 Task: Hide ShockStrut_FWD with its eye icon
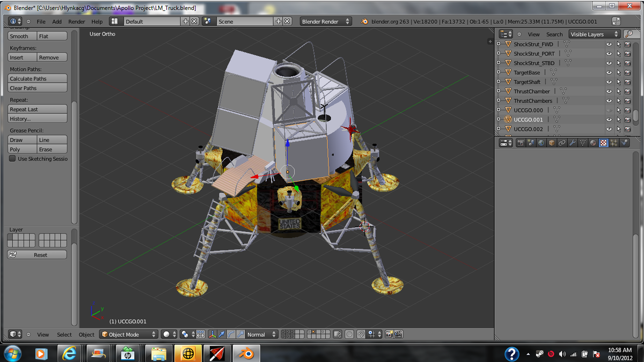point(609,44)
